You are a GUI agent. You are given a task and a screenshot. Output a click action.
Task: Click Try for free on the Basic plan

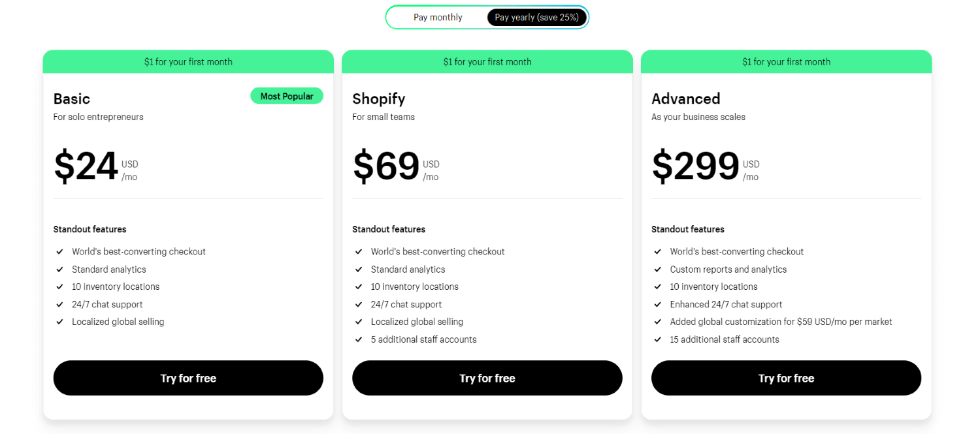188,378
